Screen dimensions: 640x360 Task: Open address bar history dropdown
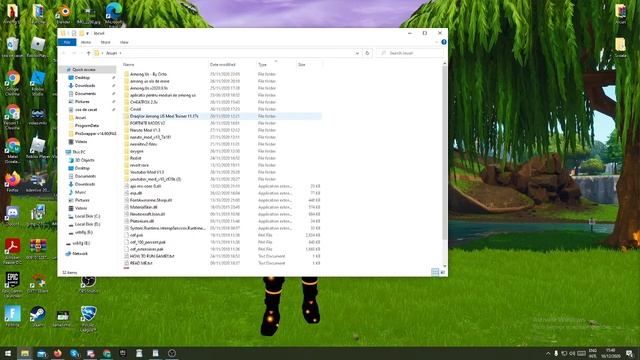357,53
